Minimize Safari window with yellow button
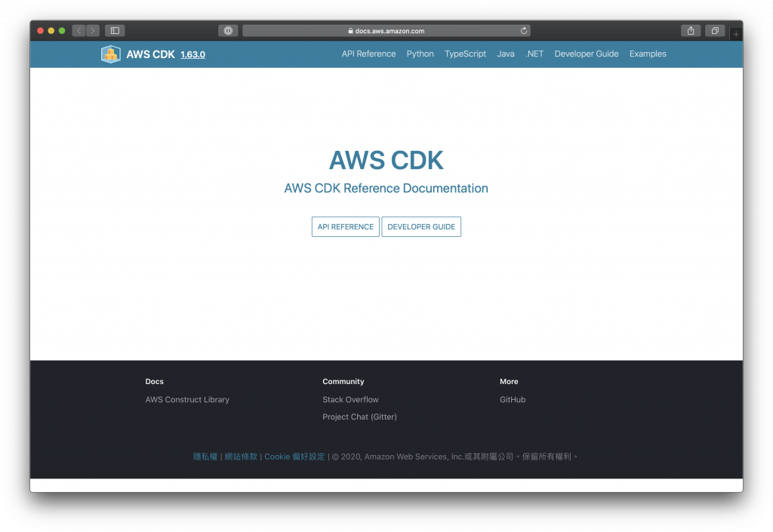Image resolution: width=773 pixels, height=532 pixels. click(x=51, y=30)
